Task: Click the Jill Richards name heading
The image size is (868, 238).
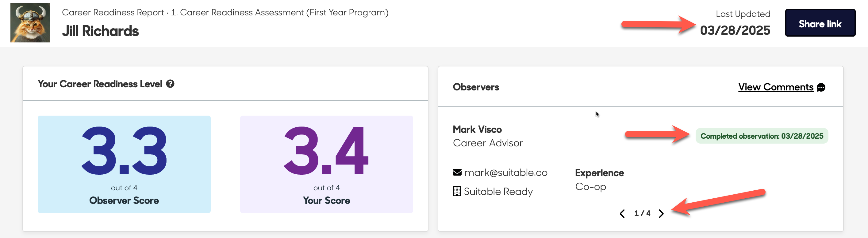Action: point(100,31)
